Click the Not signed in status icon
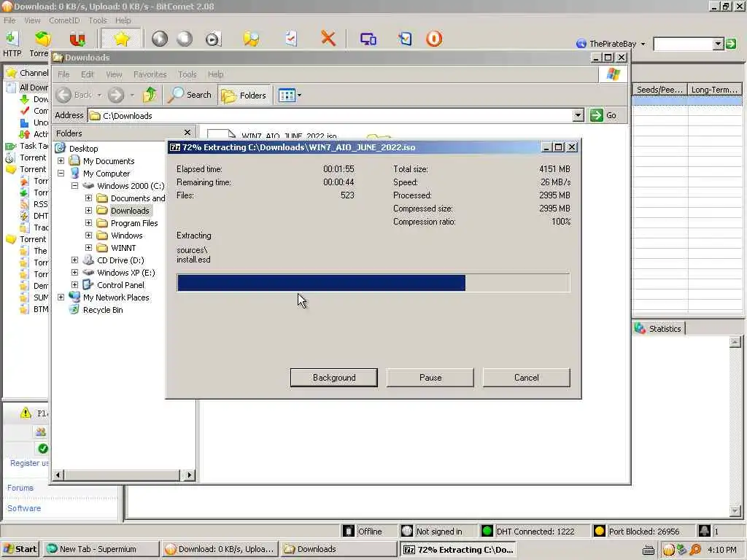 click(406, 531)
